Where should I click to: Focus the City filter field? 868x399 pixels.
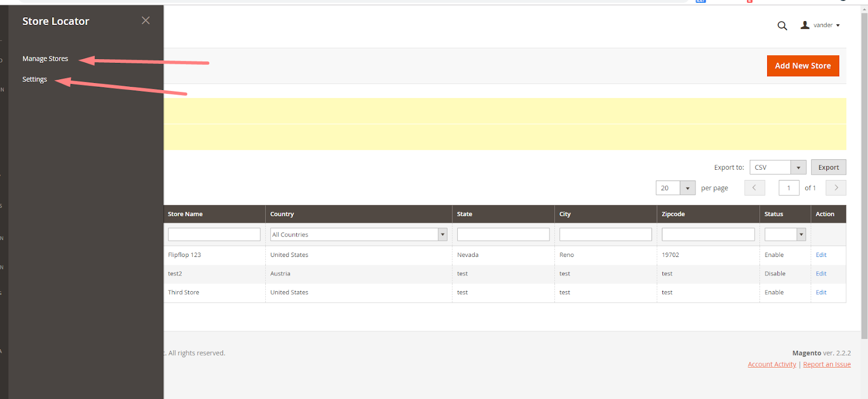(x=605, y=234)
